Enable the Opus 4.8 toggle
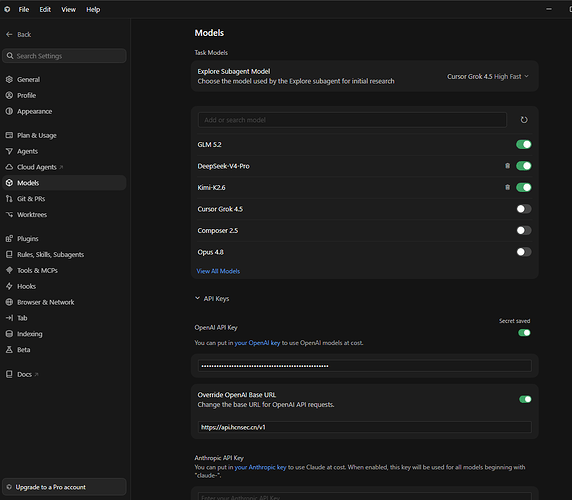This screenshot has width=572, height=500. [523, 252]
